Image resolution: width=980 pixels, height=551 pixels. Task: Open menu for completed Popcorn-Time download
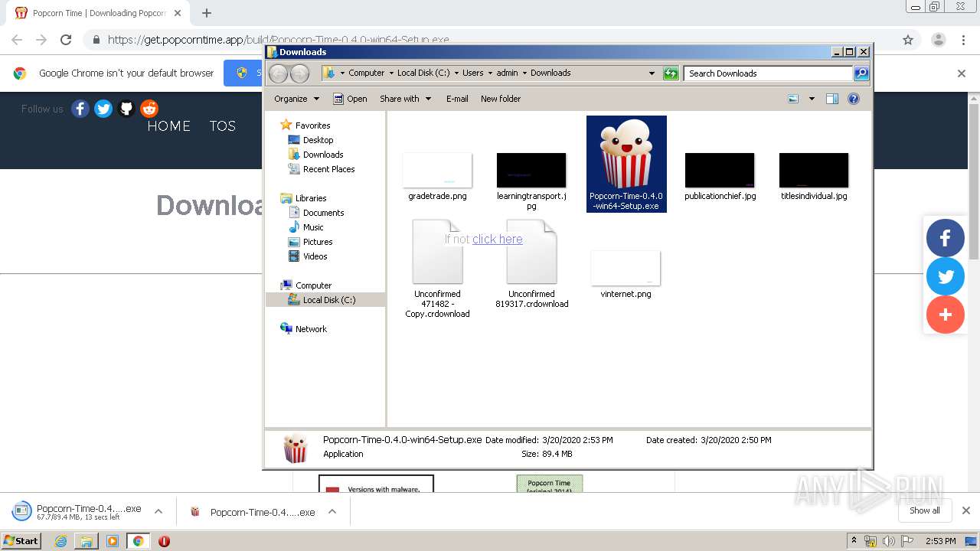332,511
